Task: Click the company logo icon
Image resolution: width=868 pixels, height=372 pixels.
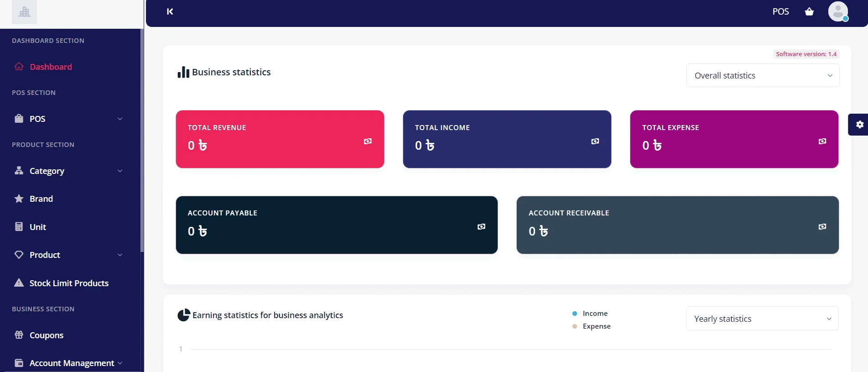Action: [x=24, y=12]
